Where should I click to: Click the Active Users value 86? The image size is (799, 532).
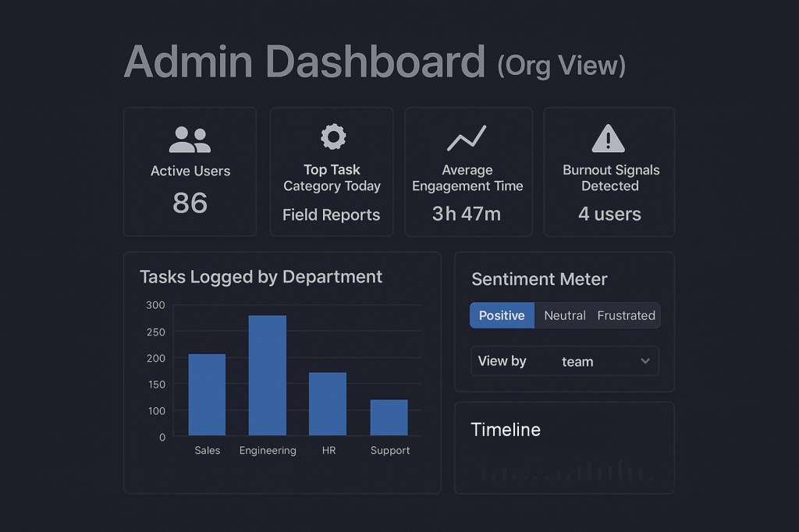tap(190, 203)
